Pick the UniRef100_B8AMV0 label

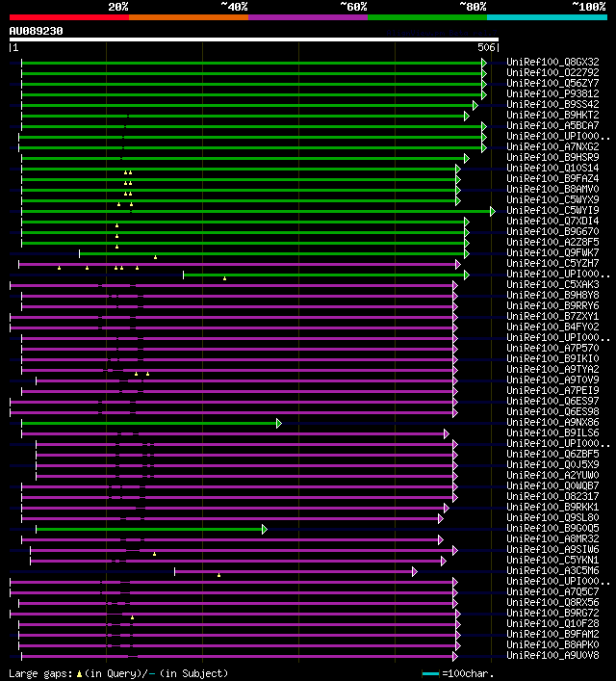(x=552, y=189)
